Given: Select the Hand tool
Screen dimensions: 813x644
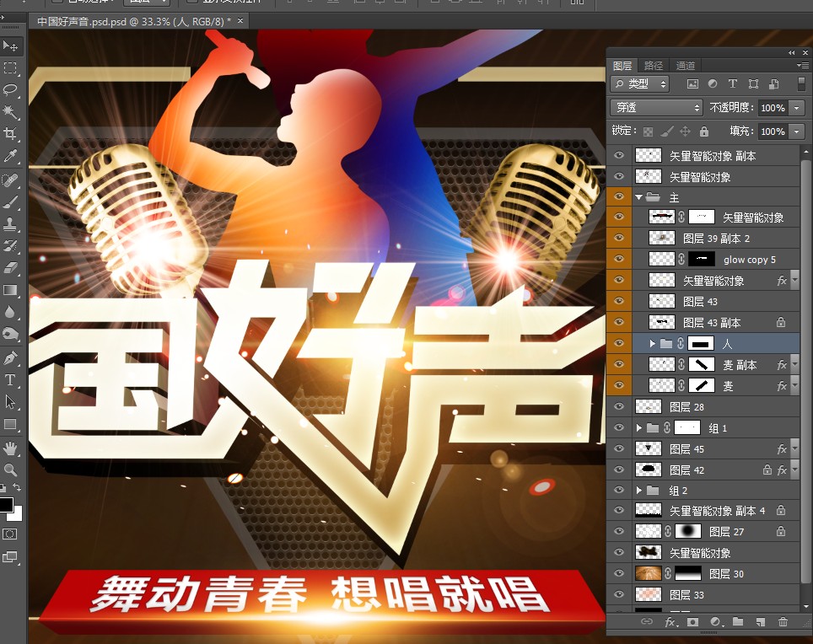Looking at the screenshot, I should (10, 448).
